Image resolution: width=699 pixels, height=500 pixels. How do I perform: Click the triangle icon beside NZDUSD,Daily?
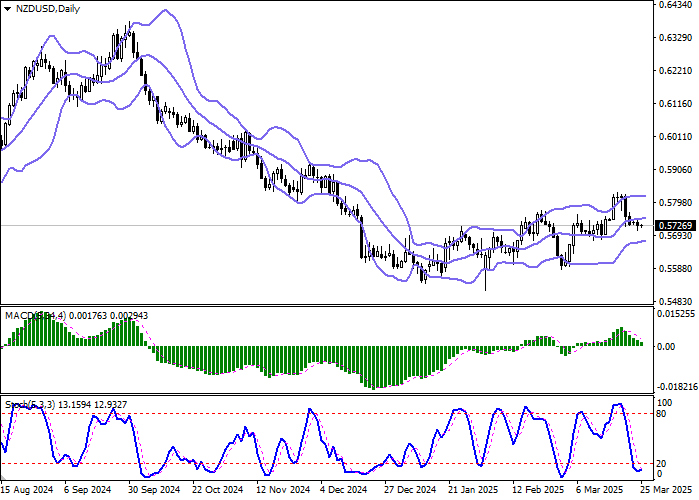(8, 8)
